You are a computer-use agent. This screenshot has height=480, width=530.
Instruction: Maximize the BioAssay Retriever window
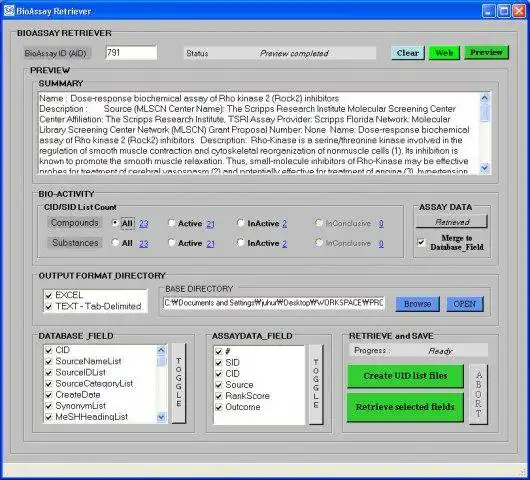click(504, 11)
